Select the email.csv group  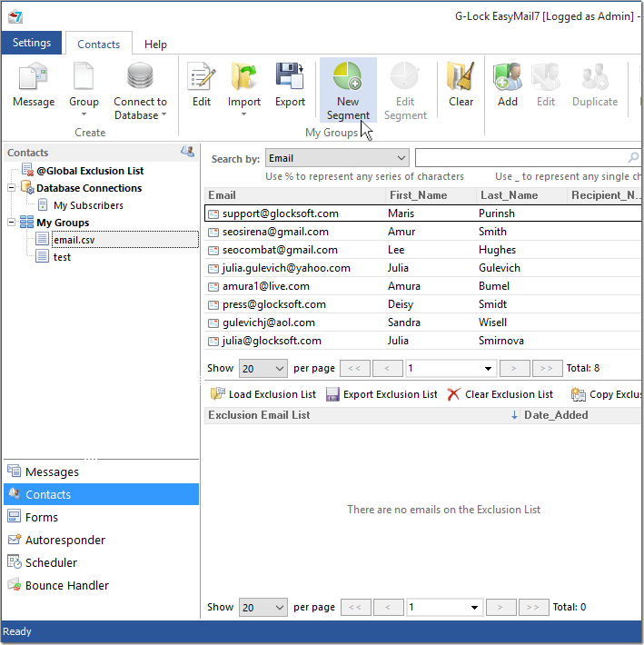125,240
